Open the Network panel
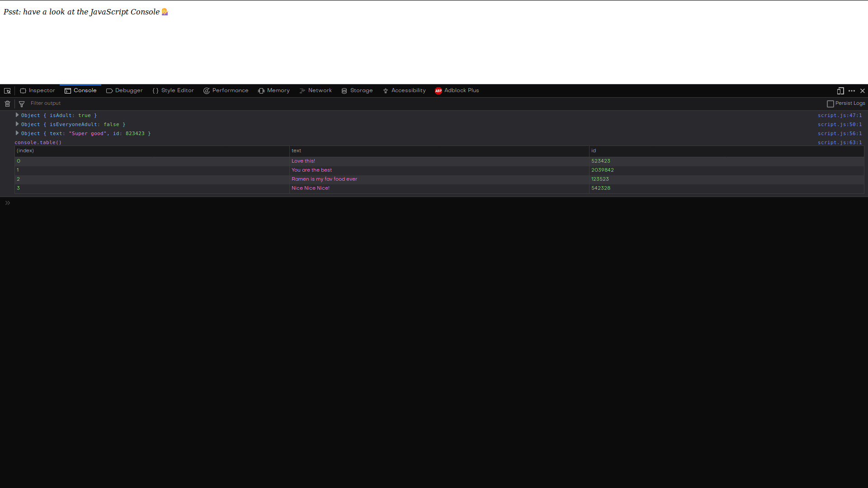This screenshot has width=868, height=488. pyautogui.click(x=315, y=90)
